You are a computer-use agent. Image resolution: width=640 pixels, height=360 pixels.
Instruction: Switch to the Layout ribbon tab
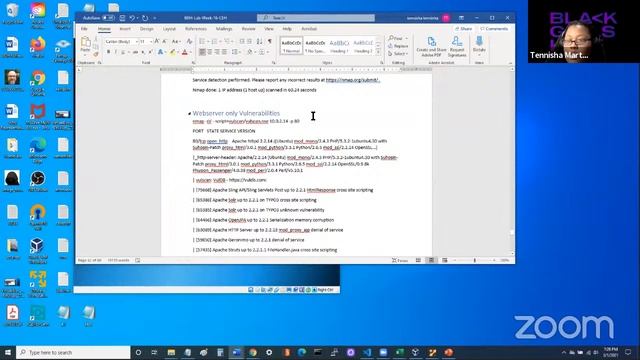point(169,29)
